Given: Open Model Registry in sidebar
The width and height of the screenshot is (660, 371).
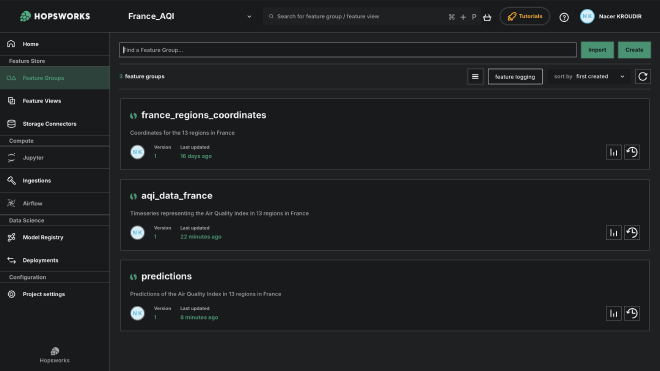Looking at the screenshot, I should point(55,238).
